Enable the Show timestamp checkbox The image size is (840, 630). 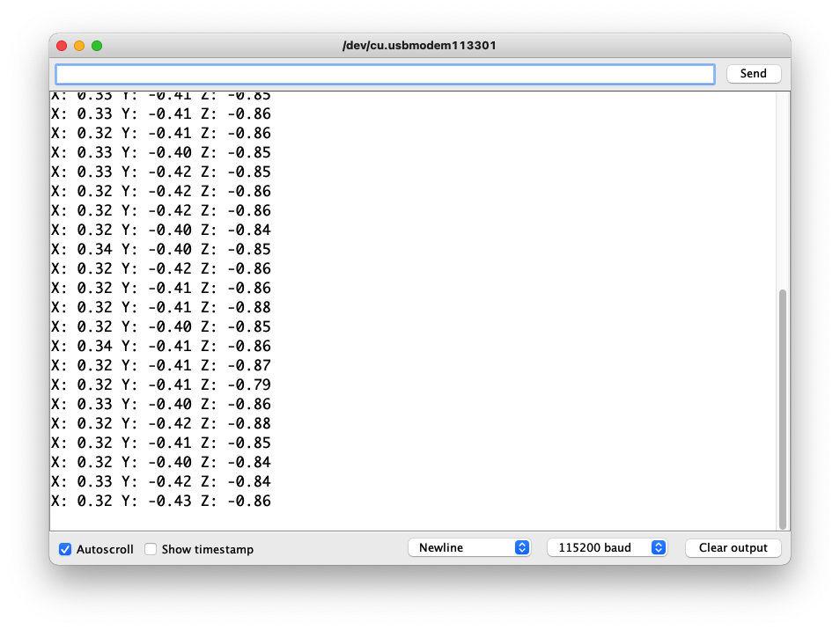pyautogui.click(x=151, y=549)
